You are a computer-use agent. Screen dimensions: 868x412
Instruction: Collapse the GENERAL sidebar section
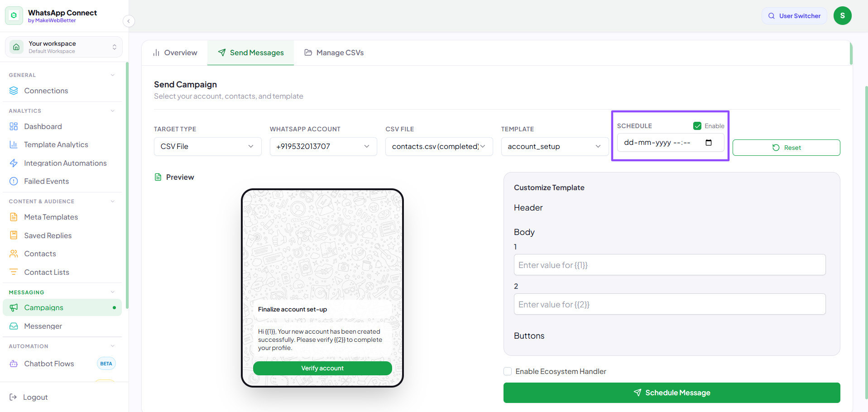[x=113, y=75]
